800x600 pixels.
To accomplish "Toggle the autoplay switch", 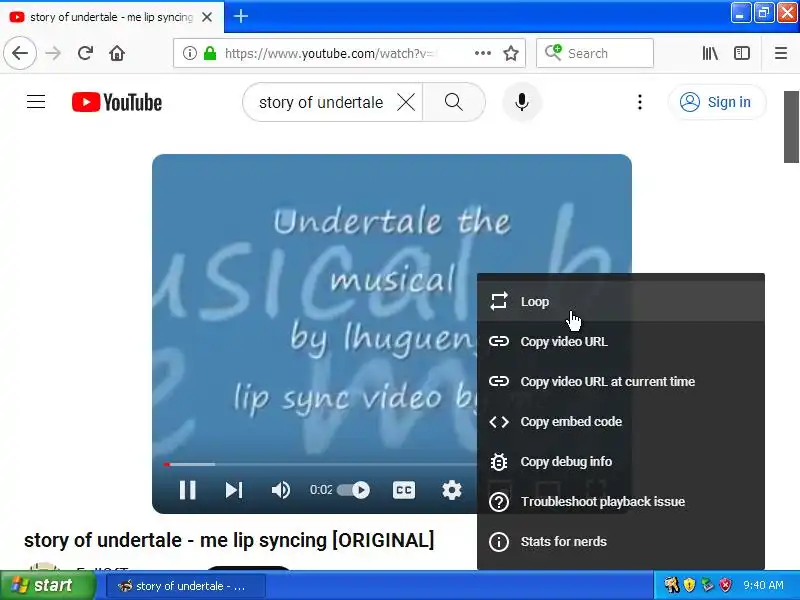I will 354,490.
